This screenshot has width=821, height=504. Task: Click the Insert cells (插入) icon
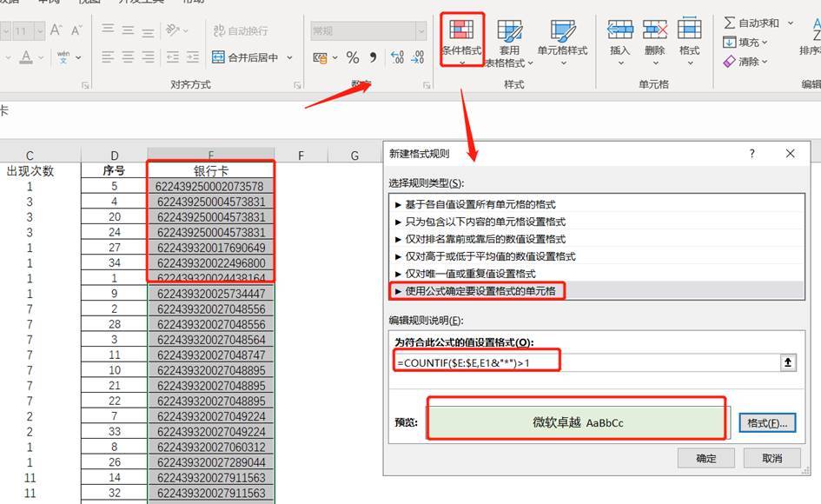620,30
